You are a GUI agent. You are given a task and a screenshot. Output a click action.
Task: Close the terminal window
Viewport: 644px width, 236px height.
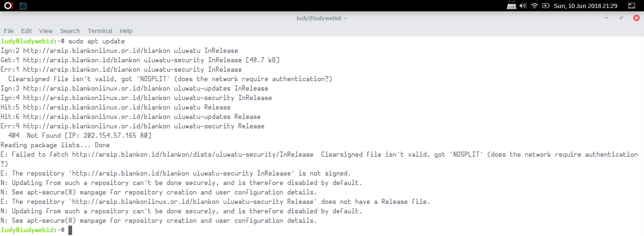tap(636, 18)
